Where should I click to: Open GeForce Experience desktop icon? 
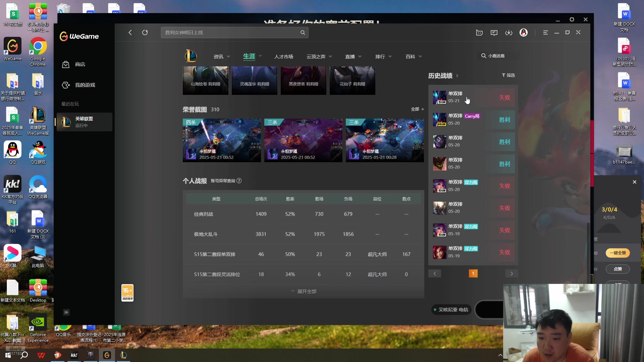pos(38,328)
